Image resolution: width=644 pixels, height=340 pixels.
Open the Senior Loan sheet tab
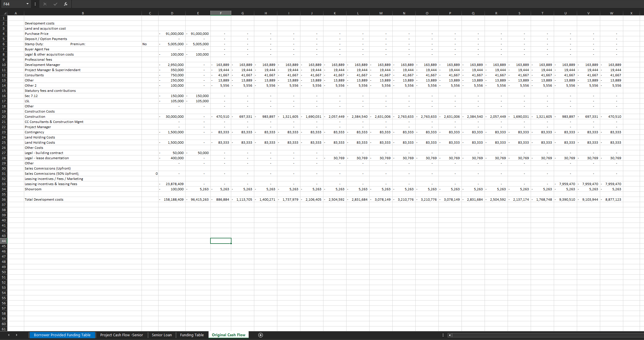coord(162,335)
